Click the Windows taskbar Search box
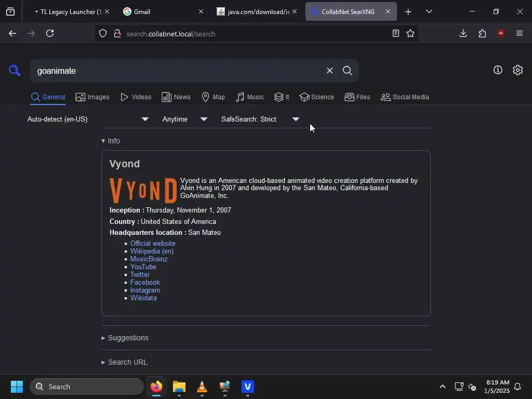Image resolution: width=532 pixels, height=399 pixels. point(87,387)
